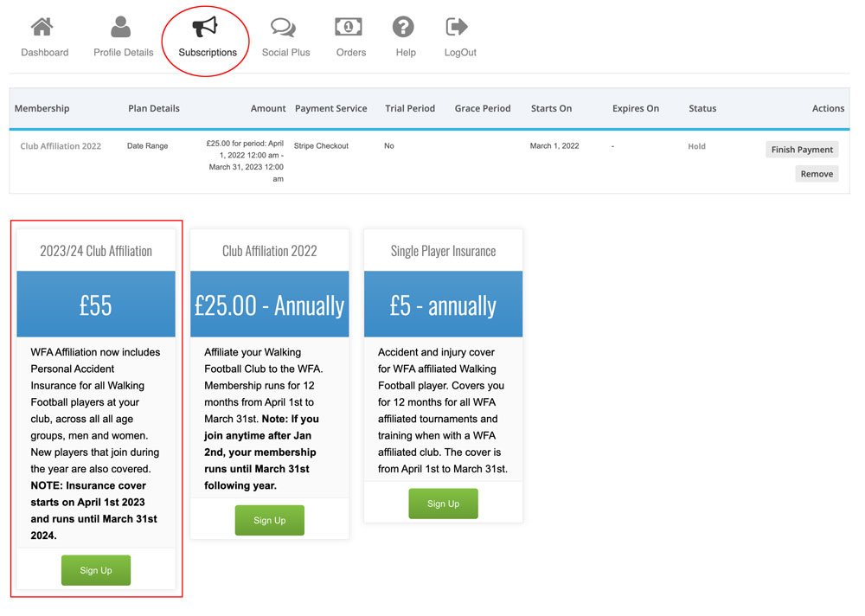Image resolution: width=865 pixels, height=616 pixels.
Task: Click the Orders money icon
Action: coord(349,28)
